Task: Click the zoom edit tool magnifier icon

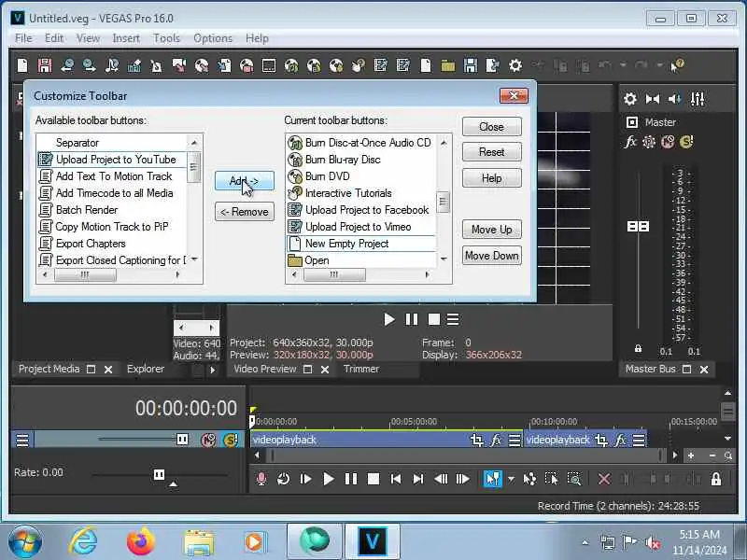Action: pos(574,479)
